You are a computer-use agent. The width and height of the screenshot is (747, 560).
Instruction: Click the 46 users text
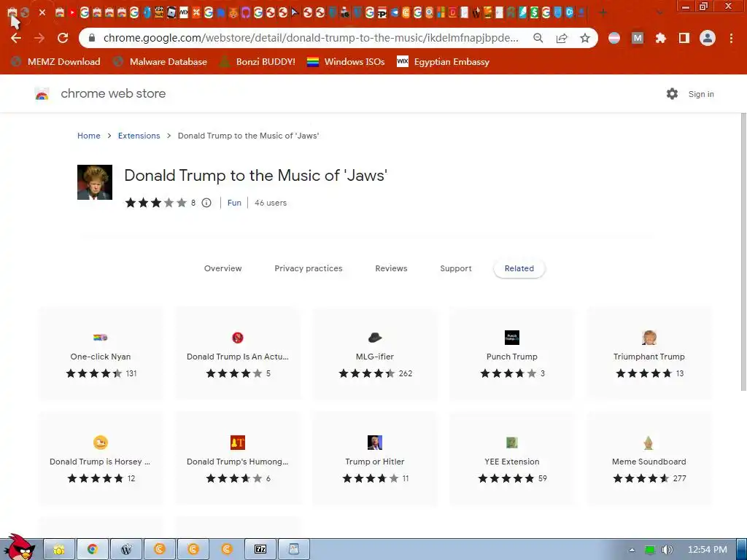point(271,203)
